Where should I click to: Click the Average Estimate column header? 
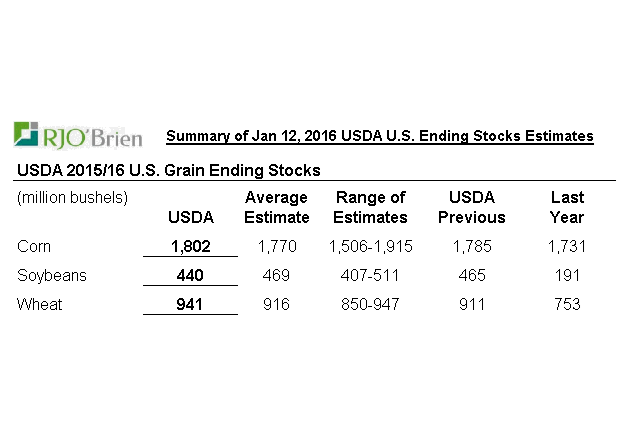276,207
